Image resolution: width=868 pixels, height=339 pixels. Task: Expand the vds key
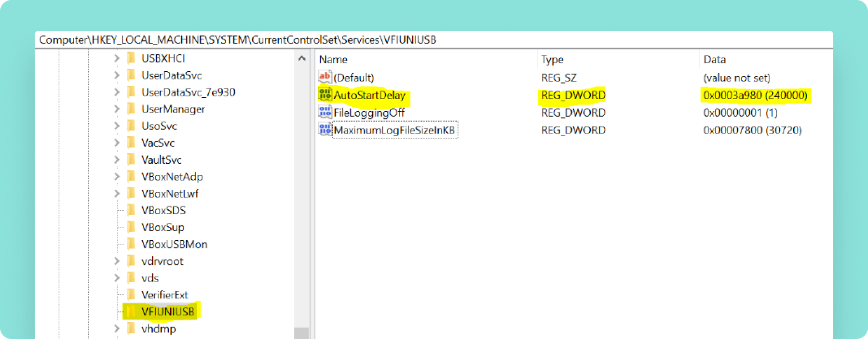(x=117, y=278)
